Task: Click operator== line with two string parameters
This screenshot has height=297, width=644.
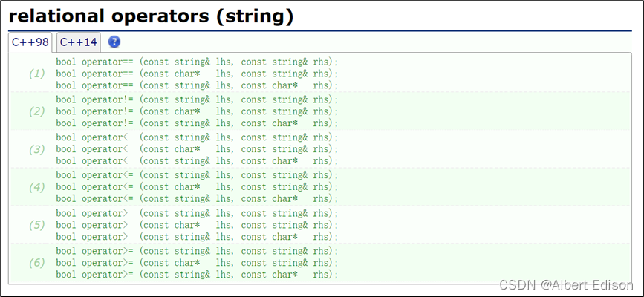Action: point(197,62)
